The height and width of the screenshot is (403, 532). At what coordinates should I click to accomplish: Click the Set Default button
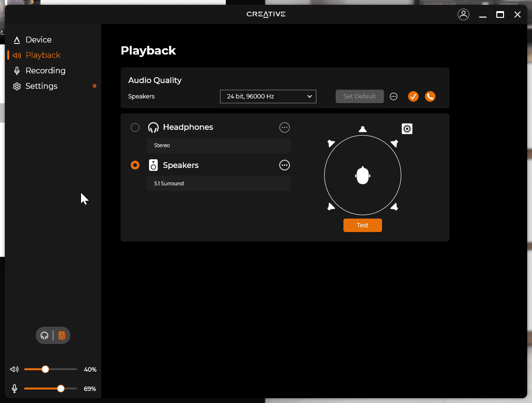[x=359, y=97]
